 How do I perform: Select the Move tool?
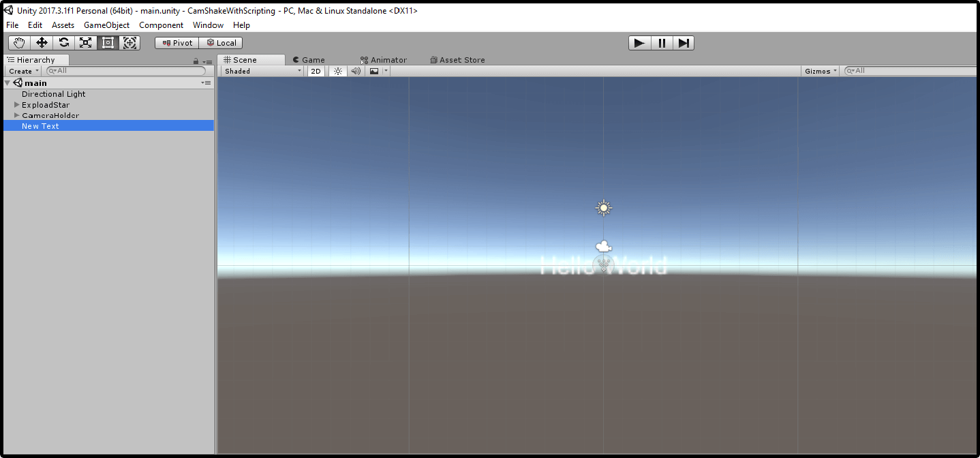pyautogui.click(x=41, y=42)
